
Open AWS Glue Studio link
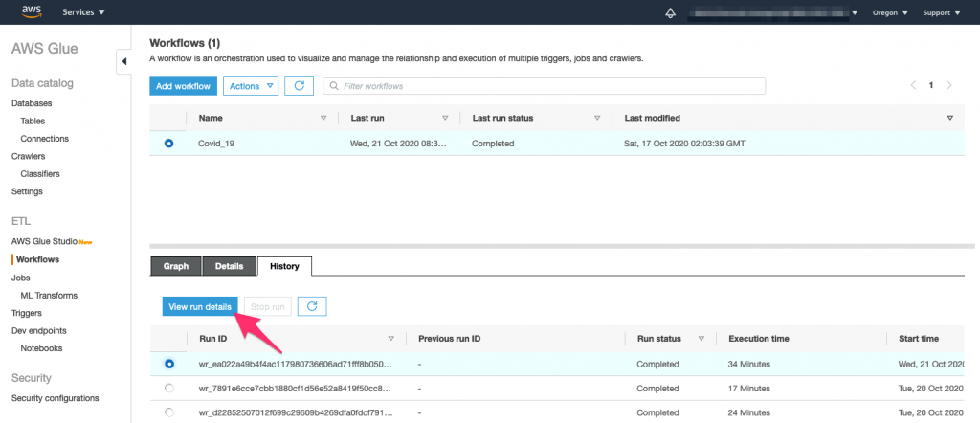point(44,241)
